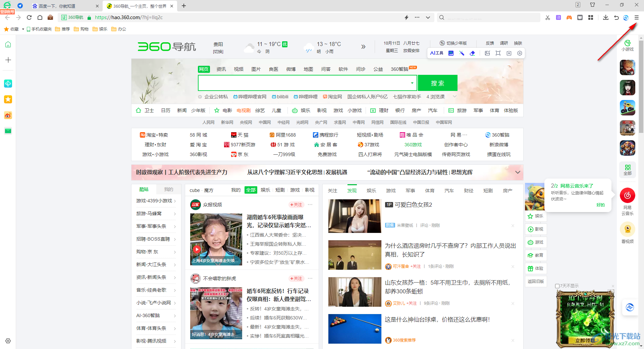Open NetEase Cloud Music red icon
The width and height of the screenshot is (644, 349).
[x=628, y=195]
